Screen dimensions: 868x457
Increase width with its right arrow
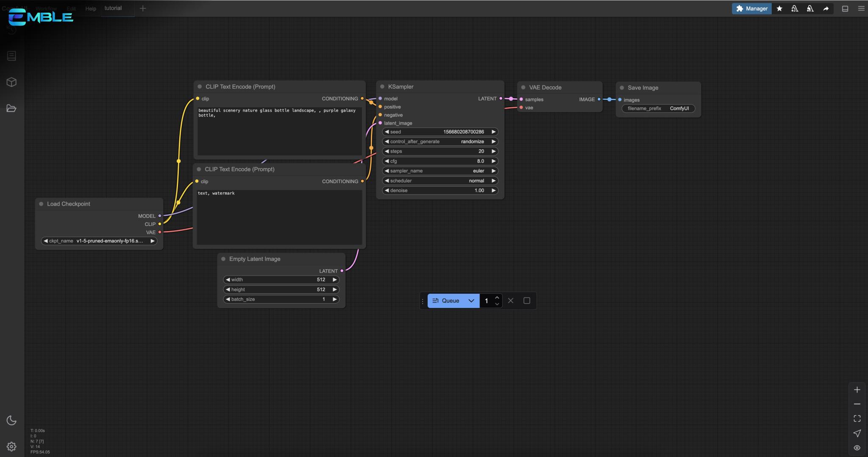334,280
